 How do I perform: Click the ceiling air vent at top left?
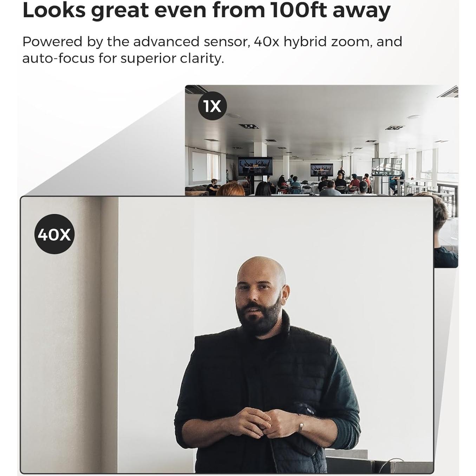point(196,90)
